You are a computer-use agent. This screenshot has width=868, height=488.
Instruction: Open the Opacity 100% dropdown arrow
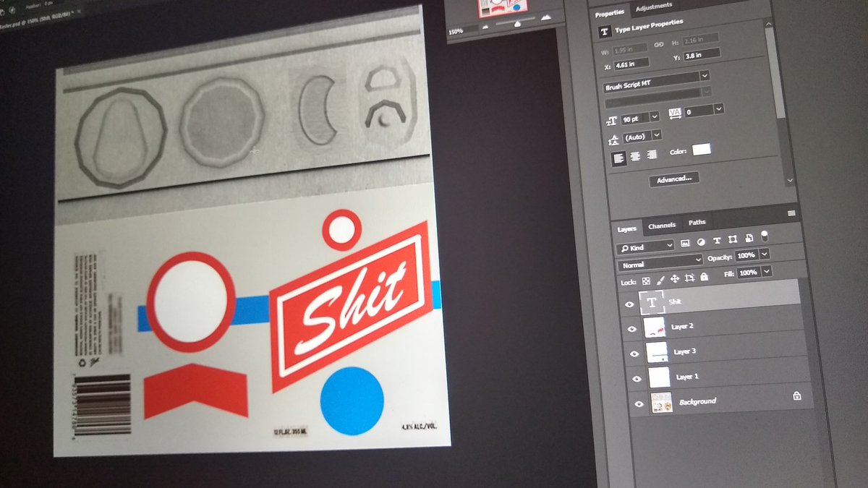pos(765,254)
